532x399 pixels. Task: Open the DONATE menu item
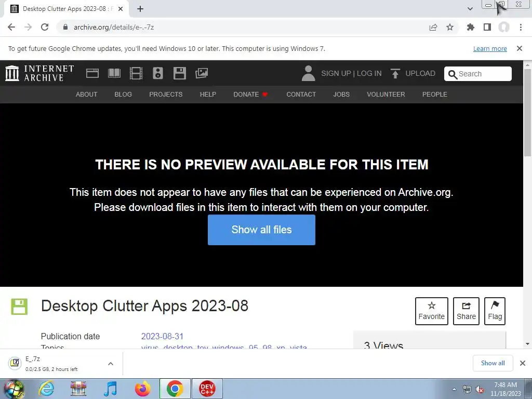(x=250, y=95)
